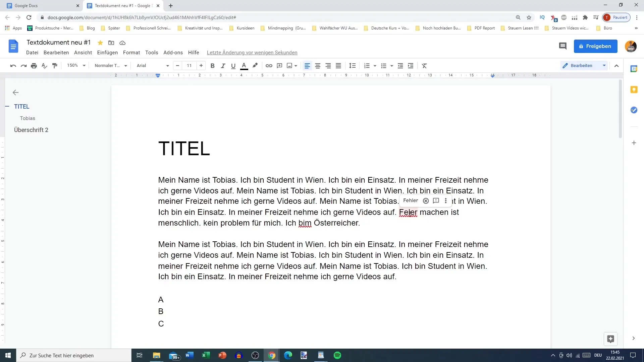Click the undo icon
Viewport: 644px width, 362px height.
[13, 65]
